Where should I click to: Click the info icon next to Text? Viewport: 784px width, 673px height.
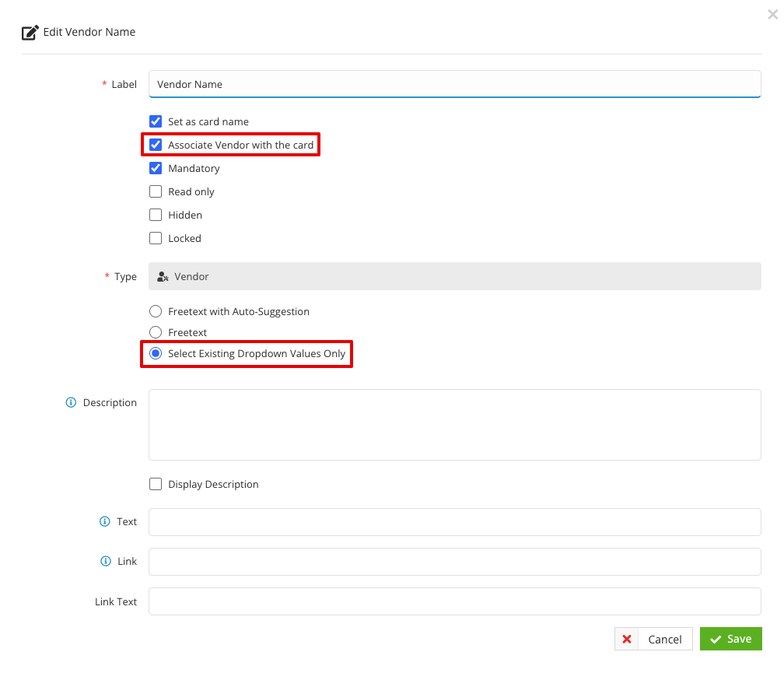105,521
